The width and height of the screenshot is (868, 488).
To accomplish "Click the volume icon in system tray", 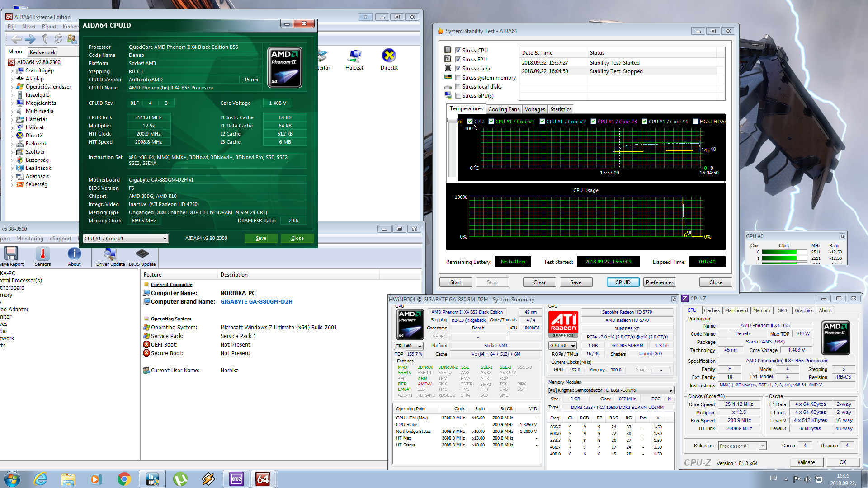I will [x=807, y=479].
